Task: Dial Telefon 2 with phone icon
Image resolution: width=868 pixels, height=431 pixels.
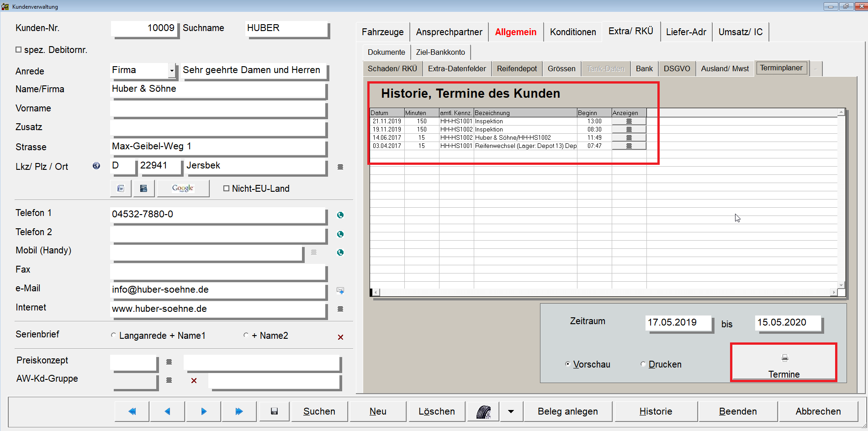Action: 340,234
